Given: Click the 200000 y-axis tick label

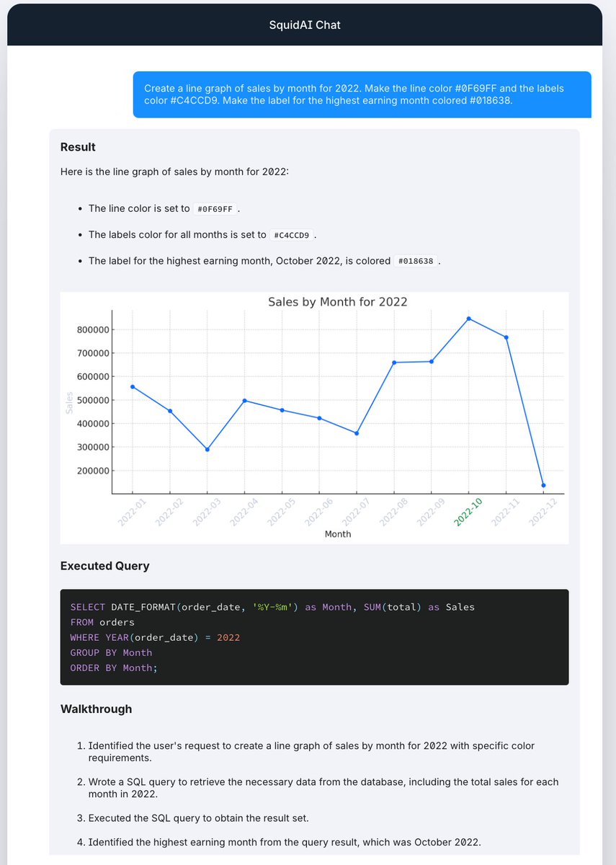Looking at the screenshot, I should pos(92,471).
